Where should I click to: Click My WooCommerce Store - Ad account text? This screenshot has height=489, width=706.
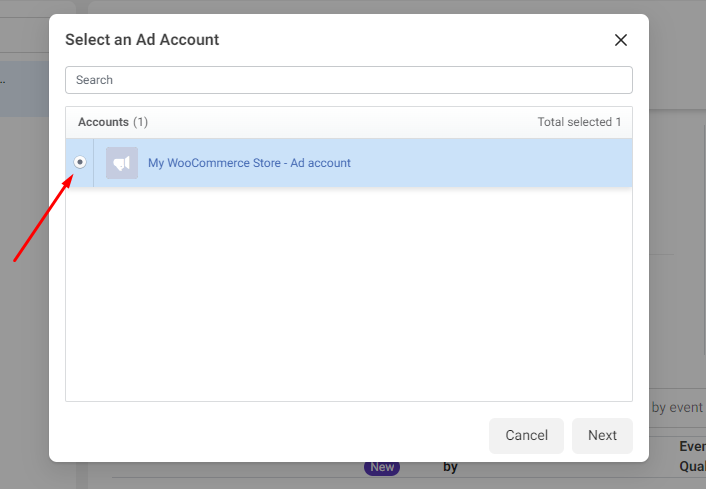coord(249,163)
